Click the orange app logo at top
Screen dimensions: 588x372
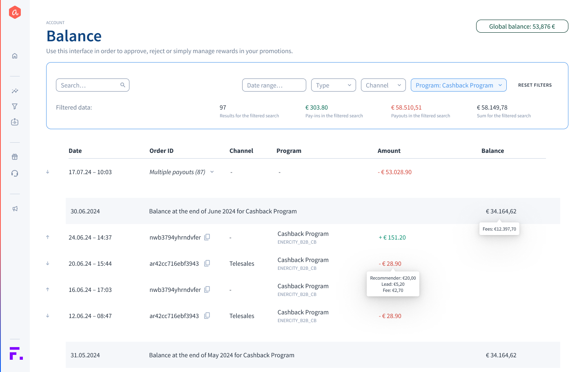(x=15, y=13)
